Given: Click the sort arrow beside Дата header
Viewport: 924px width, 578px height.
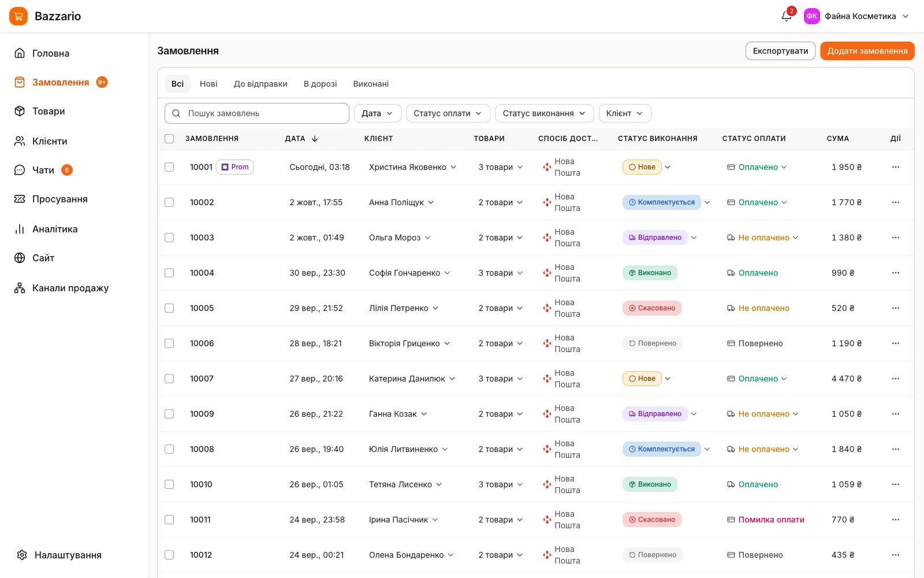Looking at the screenshot, I should click(x=315, y=139).
